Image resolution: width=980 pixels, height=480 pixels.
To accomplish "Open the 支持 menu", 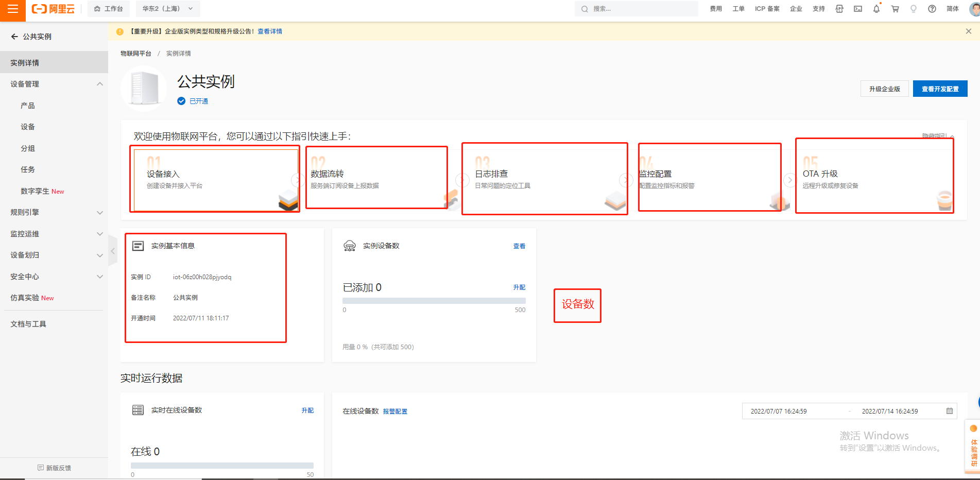I will [x=819, y=9].
